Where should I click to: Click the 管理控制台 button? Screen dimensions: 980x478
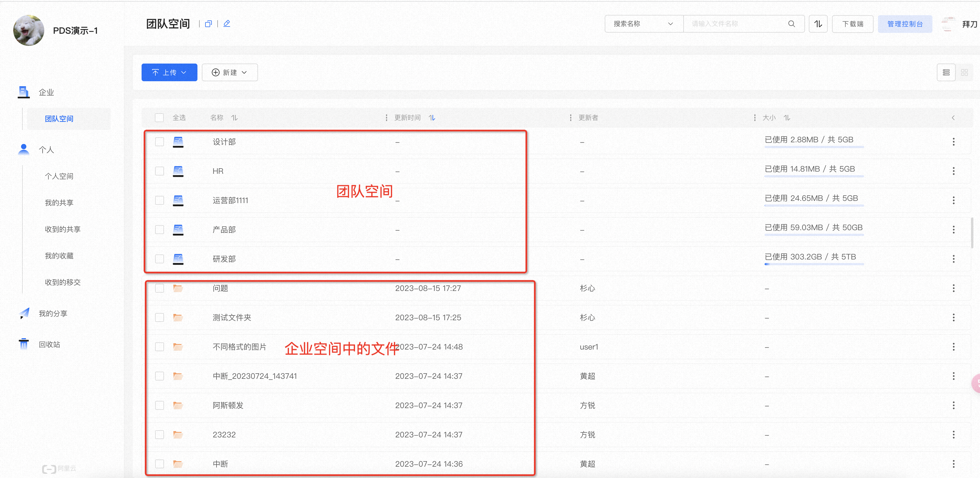pos(905,23)
